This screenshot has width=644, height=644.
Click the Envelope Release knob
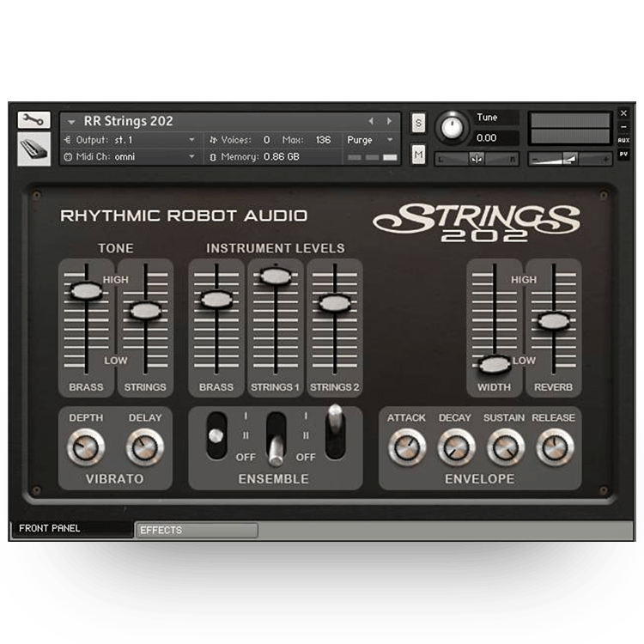click(x=555, y=447)
